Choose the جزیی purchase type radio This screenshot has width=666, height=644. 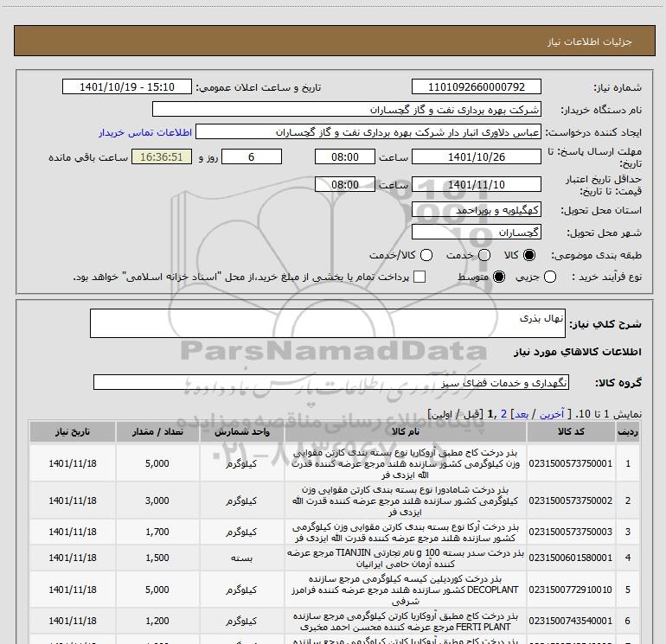click(549, 277)
